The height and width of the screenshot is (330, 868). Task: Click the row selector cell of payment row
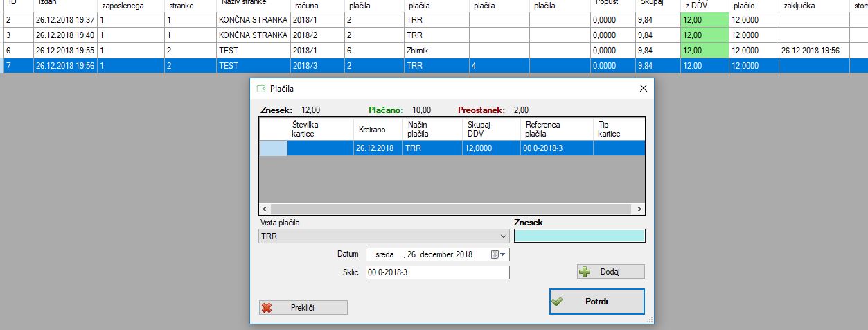pos(273,148)
